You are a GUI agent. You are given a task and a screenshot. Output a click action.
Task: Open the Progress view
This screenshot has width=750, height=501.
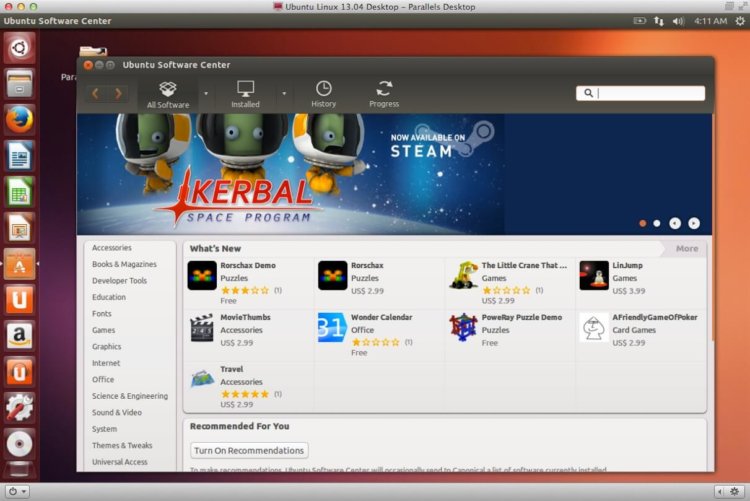[x=384, y=94]
